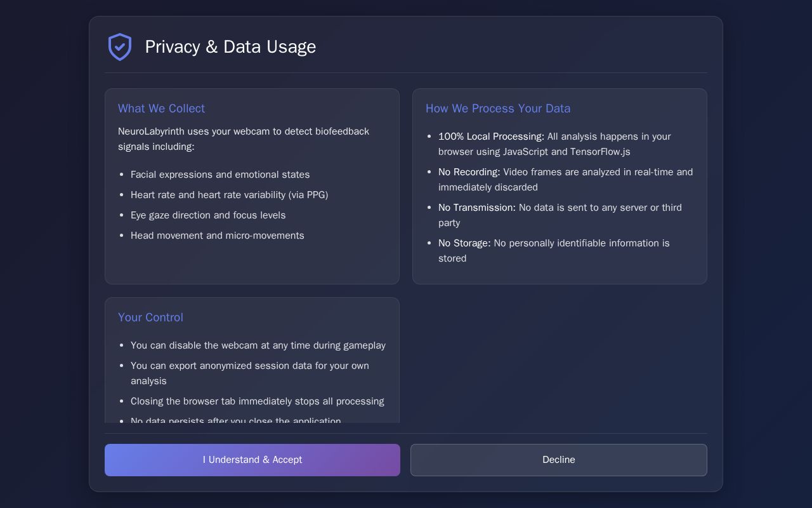The height and width of the screenshot is (508, 812).
Task: Click 'How We Process Your Data' heading
Action: click(498, 109)
